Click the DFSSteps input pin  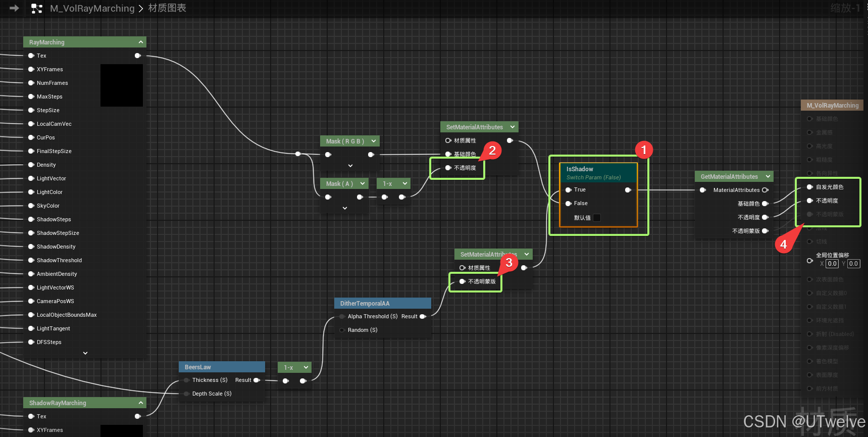pos(31,342)
